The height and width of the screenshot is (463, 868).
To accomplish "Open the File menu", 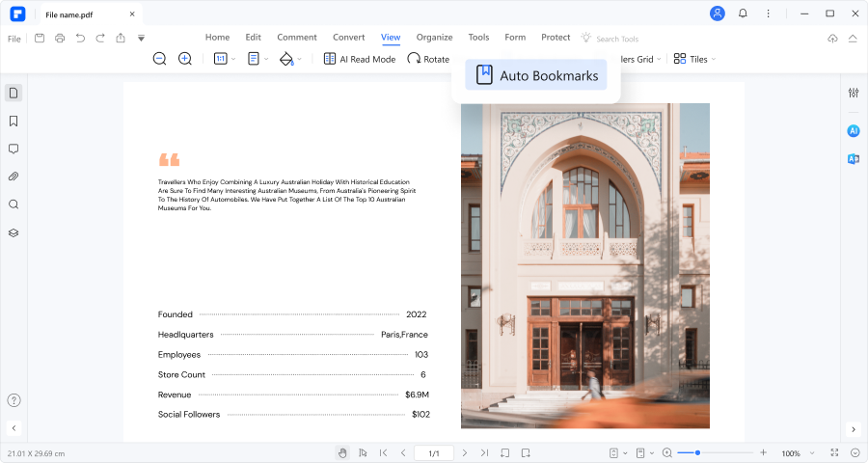I will coord(14,39).
